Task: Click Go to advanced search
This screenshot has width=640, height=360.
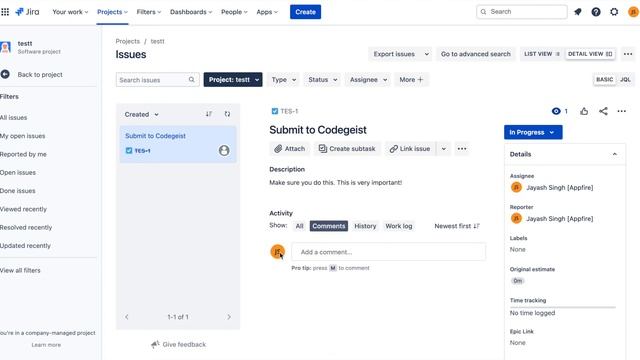Action: click(x=476, y=54)
